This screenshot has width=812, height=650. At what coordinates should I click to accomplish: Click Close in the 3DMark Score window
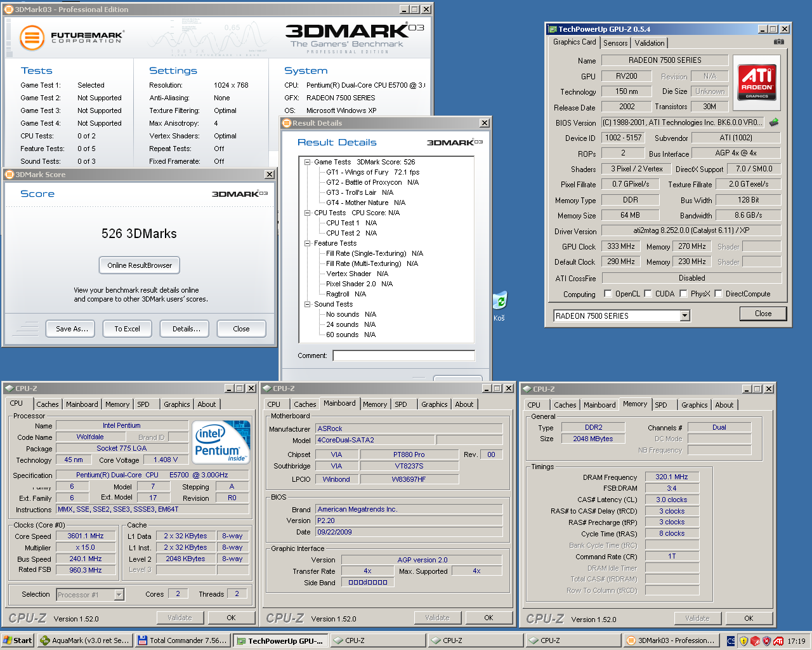(x=241, y=329)
